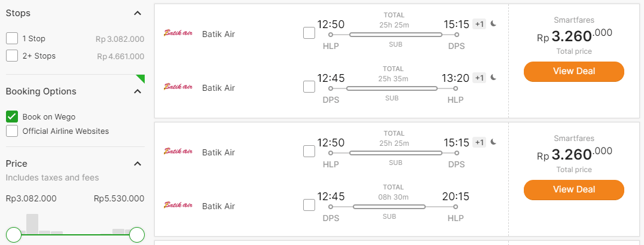Click the +1 day badge next to 13:20
The image size is (644, 245).
coord(479,78)
